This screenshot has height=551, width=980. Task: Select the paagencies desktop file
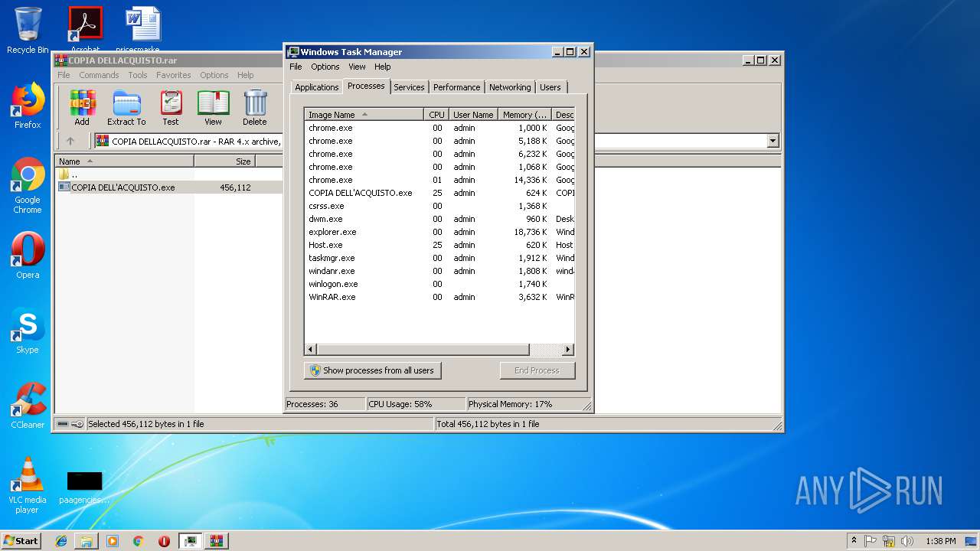84,487
